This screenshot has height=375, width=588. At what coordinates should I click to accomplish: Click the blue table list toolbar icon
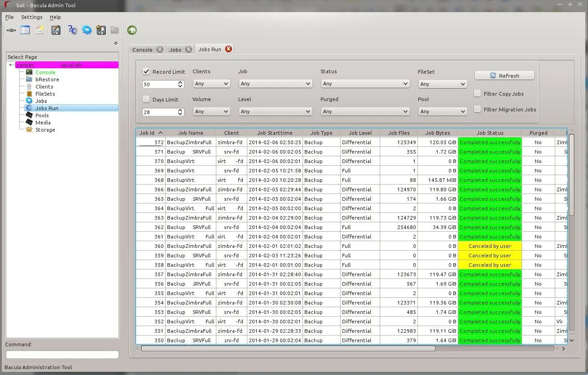(25, 30)
